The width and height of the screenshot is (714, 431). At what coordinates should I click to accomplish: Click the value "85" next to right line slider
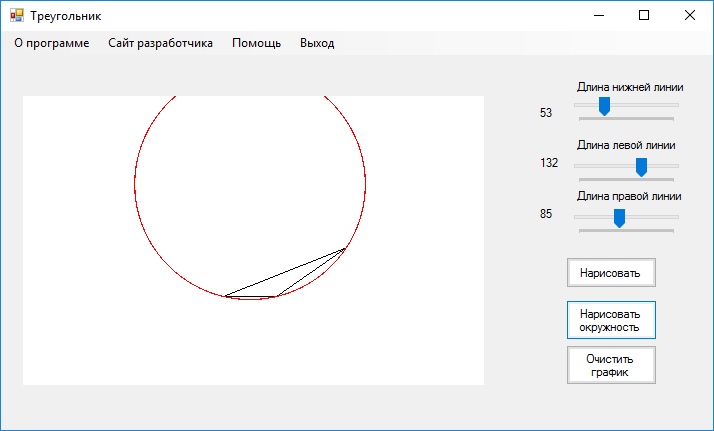[546, 214]
